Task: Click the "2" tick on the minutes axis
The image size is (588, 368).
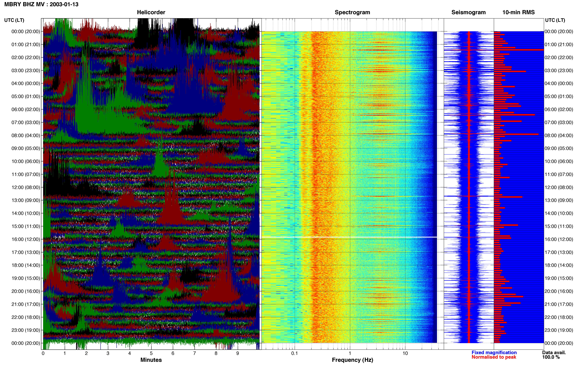Action: point(86,353)
